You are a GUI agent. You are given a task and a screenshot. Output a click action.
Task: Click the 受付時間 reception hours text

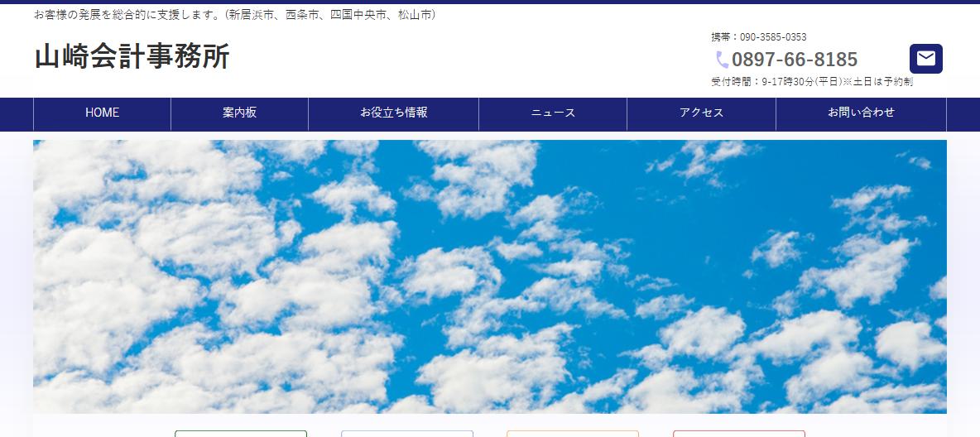[x=812, y=82]
